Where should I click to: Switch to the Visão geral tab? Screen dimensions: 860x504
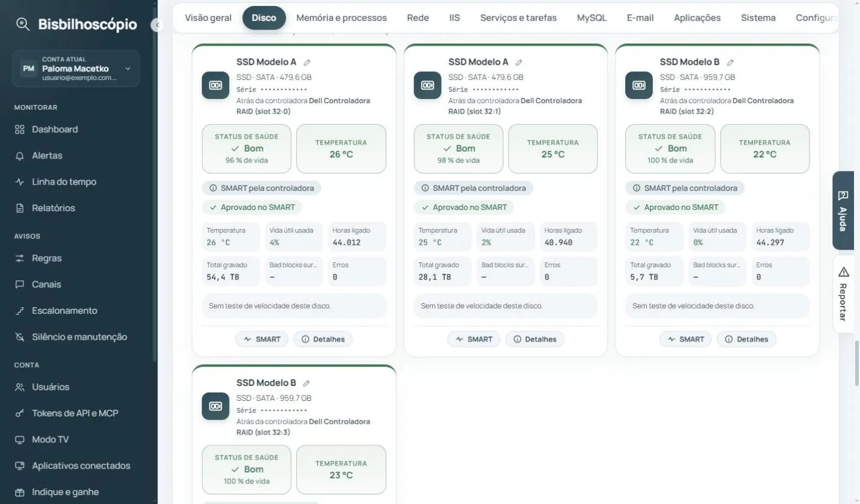(208, 17)
